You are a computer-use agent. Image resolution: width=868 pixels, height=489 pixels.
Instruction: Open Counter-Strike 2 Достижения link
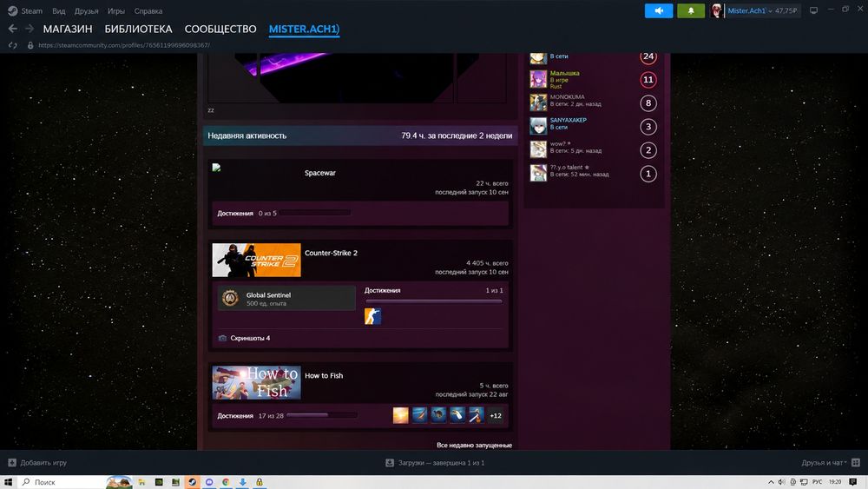(383, 290)
